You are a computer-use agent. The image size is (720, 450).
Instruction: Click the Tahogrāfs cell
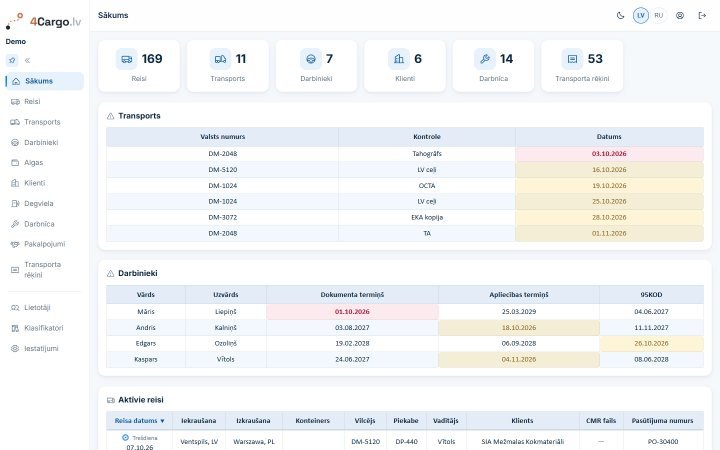[427, 154]
